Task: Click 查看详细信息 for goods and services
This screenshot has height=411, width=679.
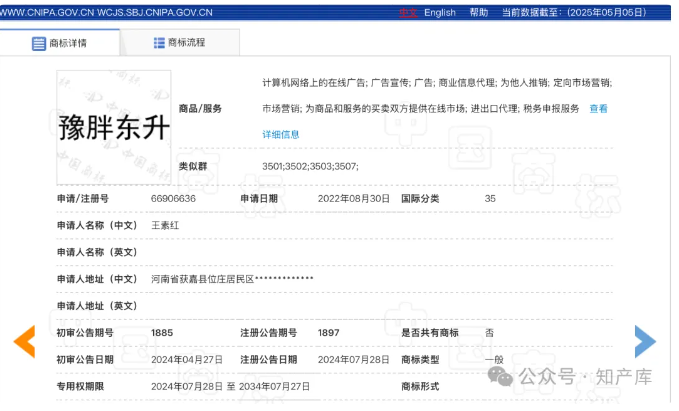Action: click(597, 108)
